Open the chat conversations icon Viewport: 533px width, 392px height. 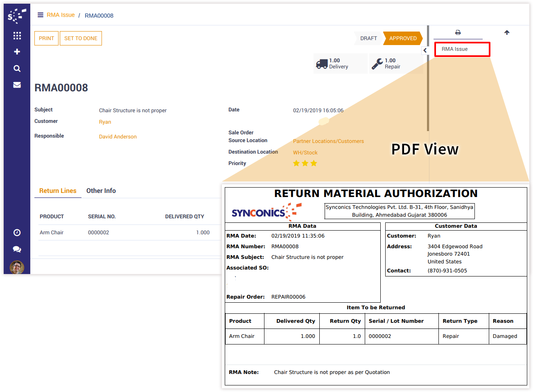pyautogui.click(x=17, y=249)
